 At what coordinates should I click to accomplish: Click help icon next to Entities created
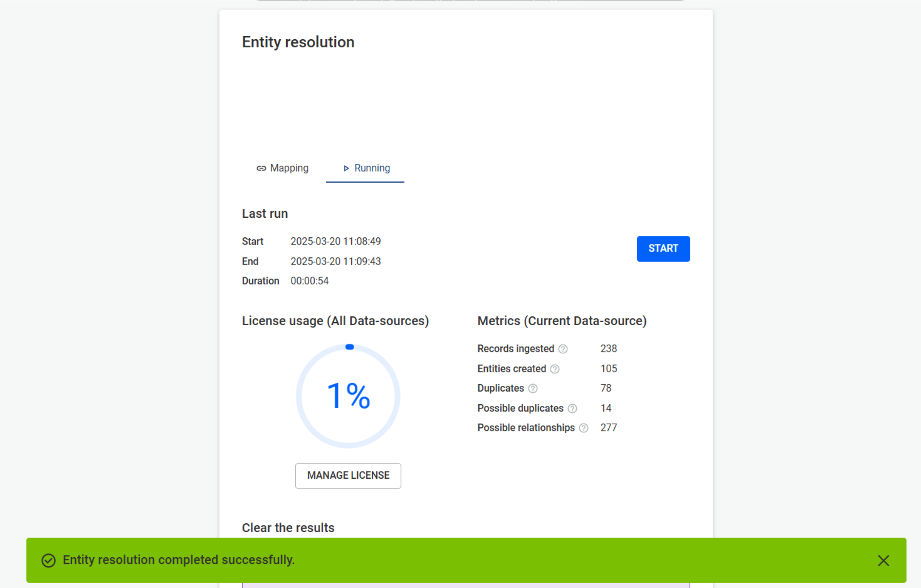pos(555,369)
